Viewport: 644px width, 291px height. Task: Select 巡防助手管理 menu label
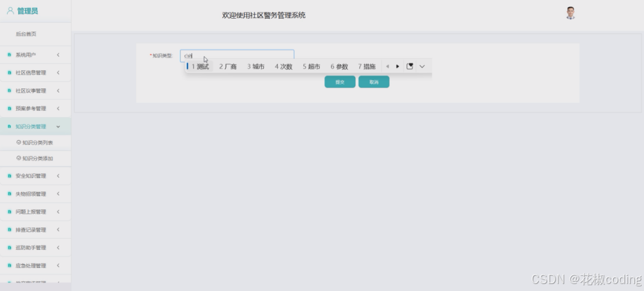point(31,247)
